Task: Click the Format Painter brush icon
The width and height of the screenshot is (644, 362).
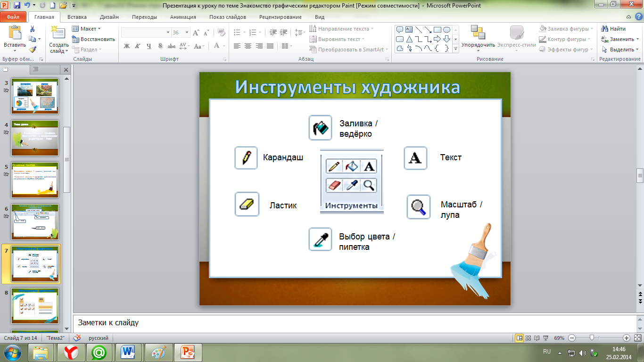Action: (x=32, y=49)
